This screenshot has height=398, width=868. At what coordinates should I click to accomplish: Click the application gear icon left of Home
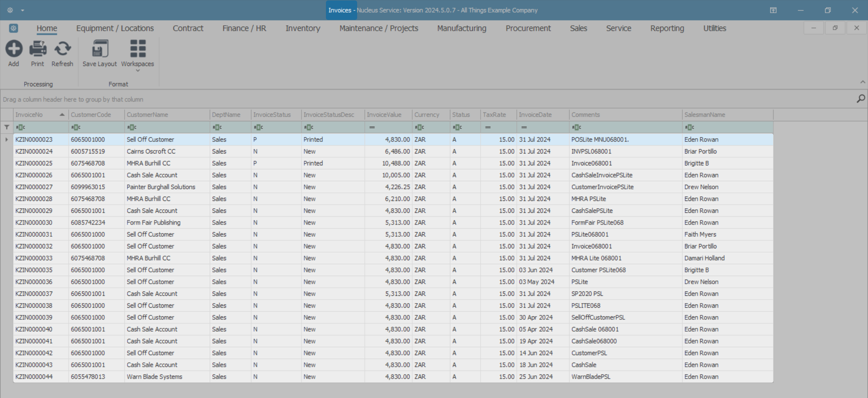[x=14, y=28]
